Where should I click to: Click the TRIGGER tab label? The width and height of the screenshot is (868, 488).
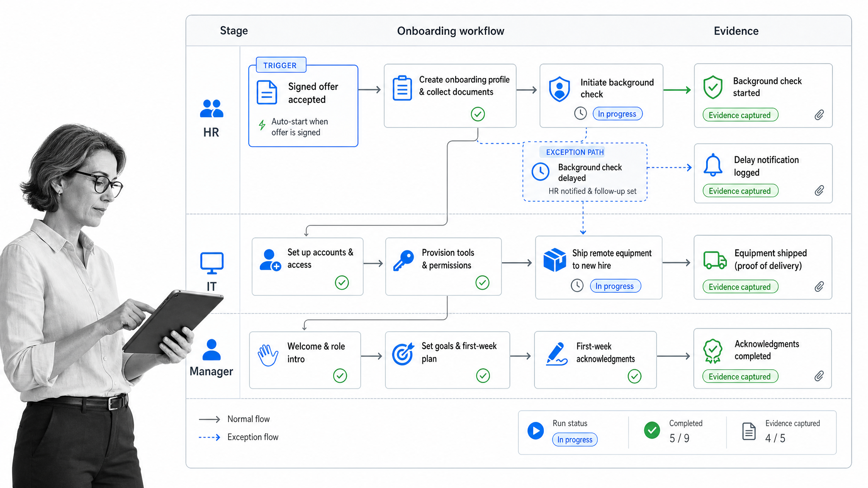click(280, 65)
